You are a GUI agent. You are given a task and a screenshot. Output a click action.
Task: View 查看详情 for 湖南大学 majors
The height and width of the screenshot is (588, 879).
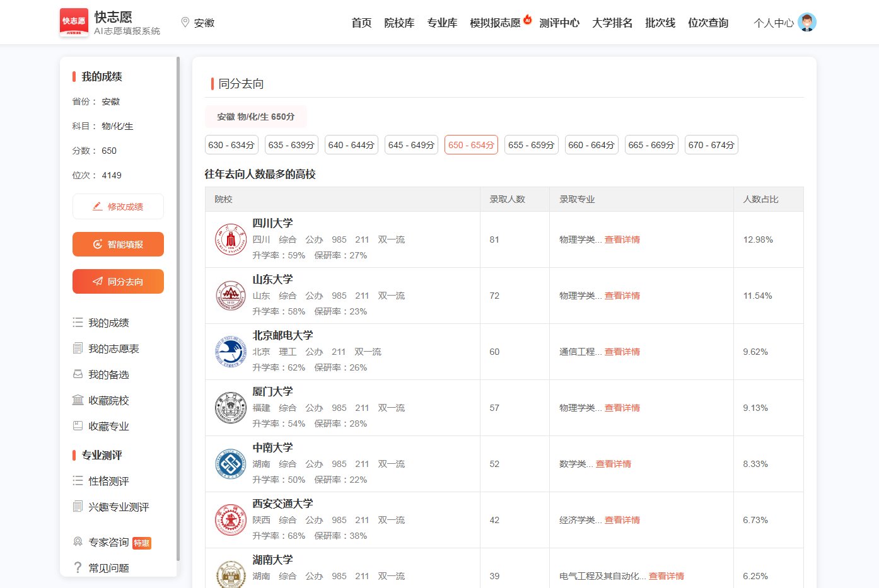coord(667,576)
